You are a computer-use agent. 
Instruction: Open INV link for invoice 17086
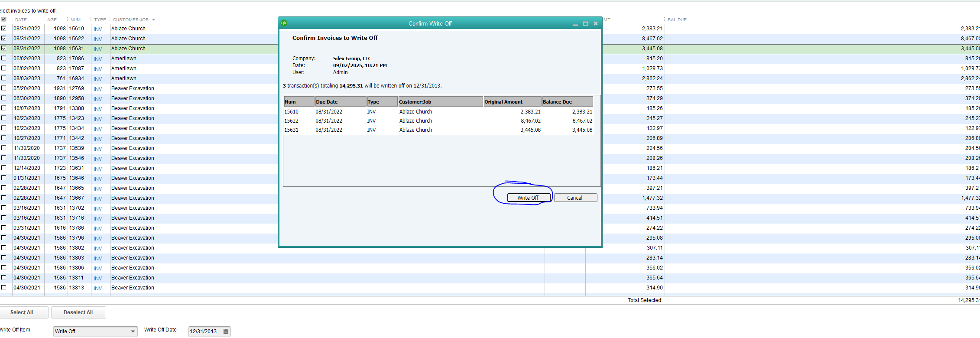[x=97, y=59]
